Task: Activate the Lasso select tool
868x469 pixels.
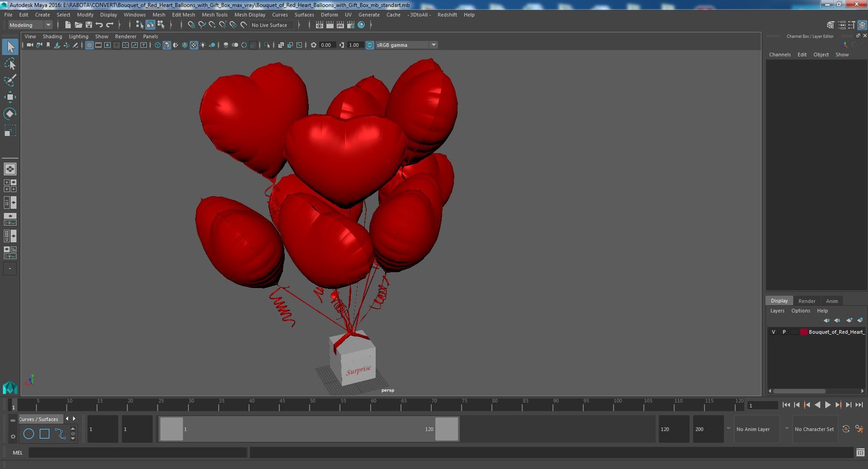Action: pos(10,64)
